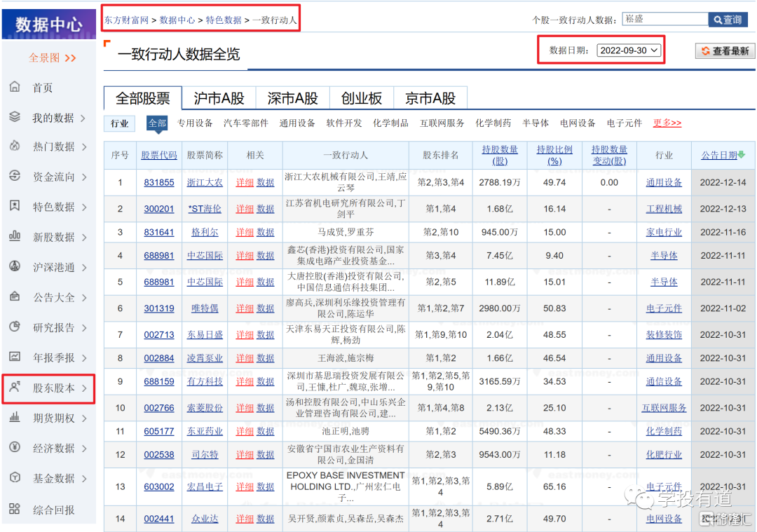Open 详细 link for 东亚药业

click(245, 431)
